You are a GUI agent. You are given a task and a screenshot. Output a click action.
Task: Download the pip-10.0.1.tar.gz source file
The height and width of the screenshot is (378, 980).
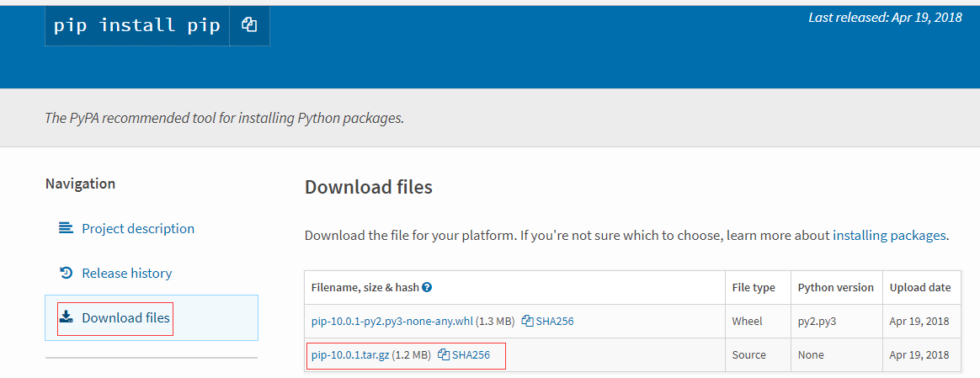click(350, 354)
